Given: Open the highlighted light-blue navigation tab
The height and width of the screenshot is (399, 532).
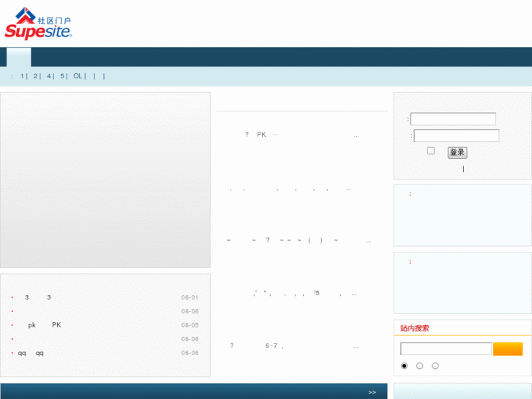Looking at the screenshot, I should click(19, 57).
